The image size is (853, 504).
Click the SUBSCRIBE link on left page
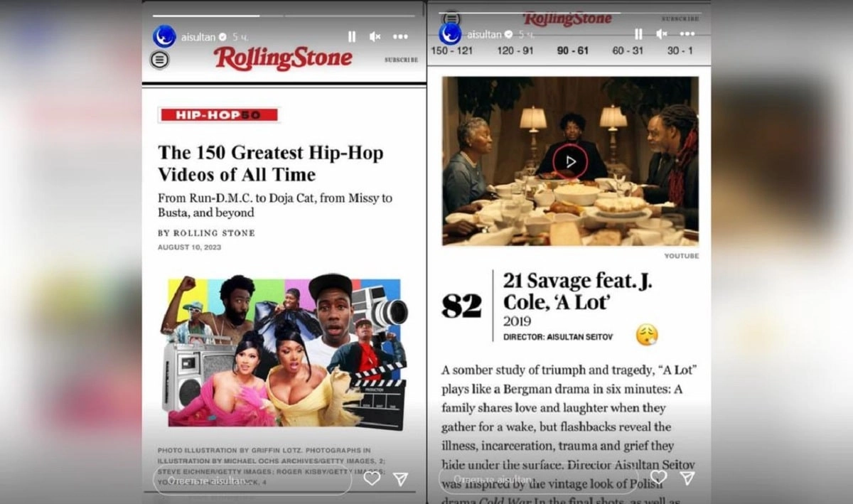[401, 60]
